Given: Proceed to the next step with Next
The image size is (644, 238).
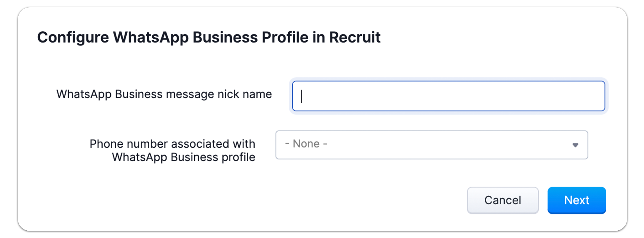Looking at the screenshot, I should point(576,200).
